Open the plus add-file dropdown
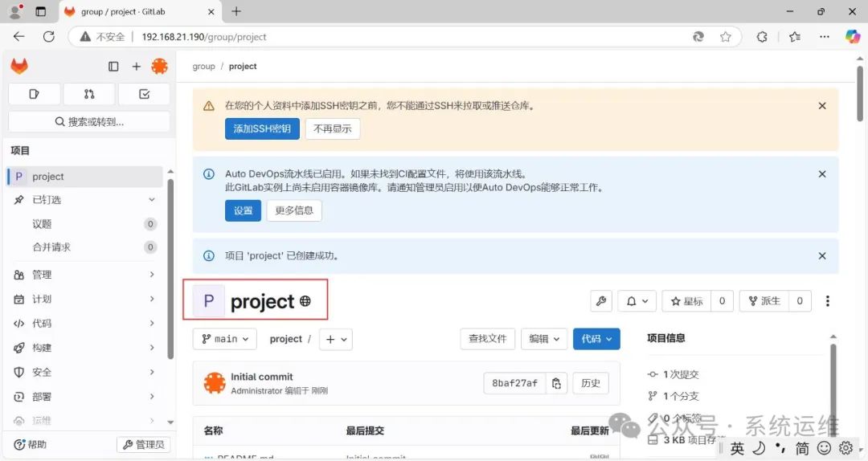The image size is (868, 461). (336, 339)
